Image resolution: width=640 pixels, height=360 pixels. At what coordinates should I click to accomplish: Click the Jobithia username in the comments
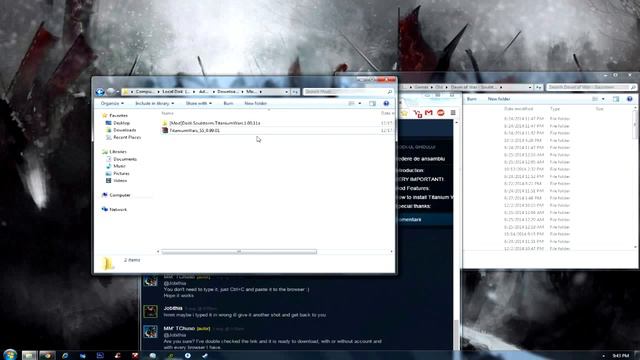[173, 308]
